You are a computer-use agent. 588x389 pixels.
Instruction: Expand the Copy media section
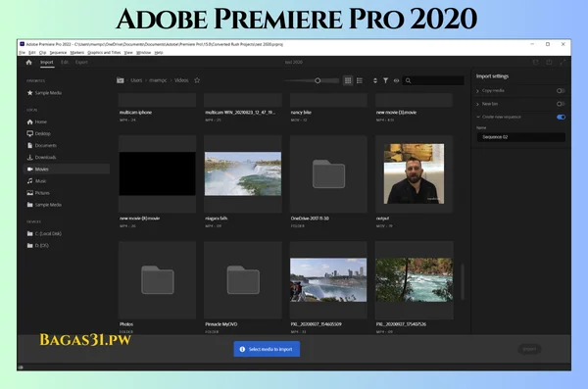pos(478,91)
